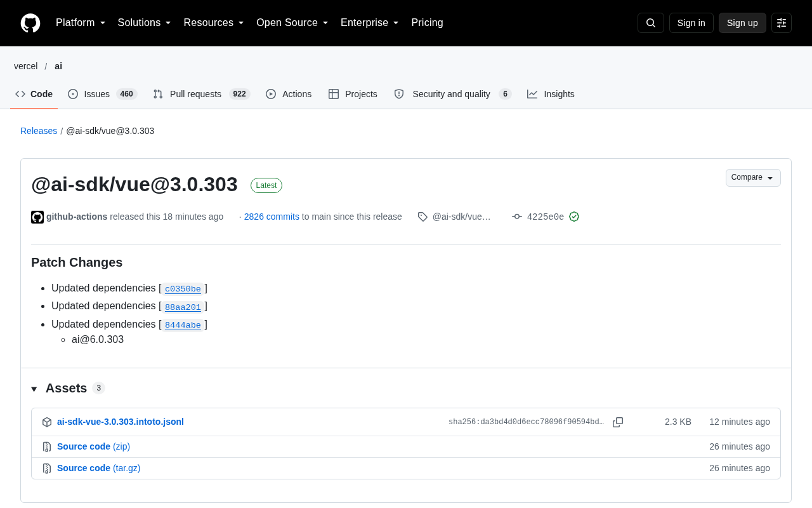
Task: Expand the Solutions menu
Action: (144, 23)
